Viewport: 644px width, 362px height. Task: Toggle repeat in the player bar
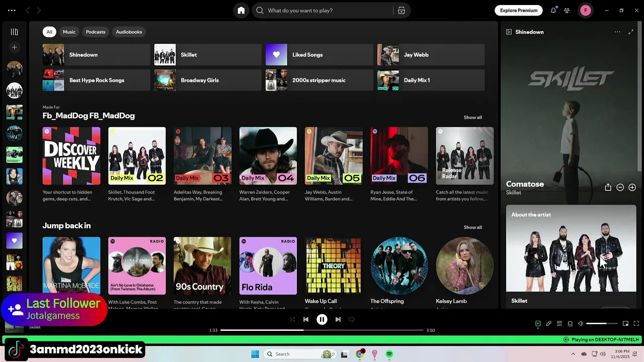(x=352, y=319)
